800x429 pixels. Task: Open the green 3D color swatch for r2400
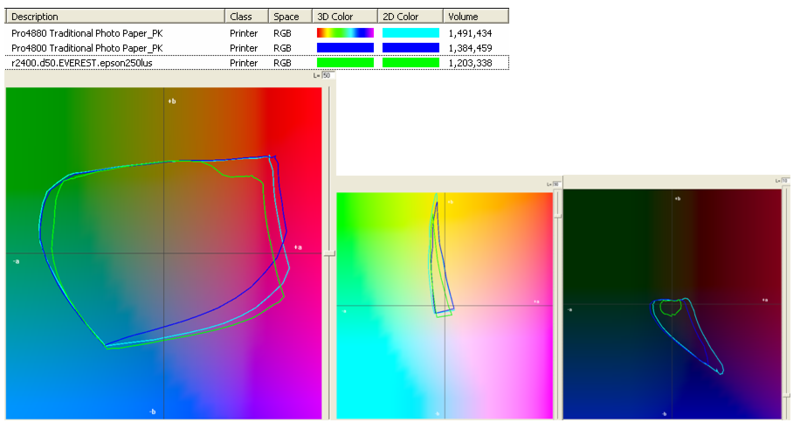(x=345, y=63)
